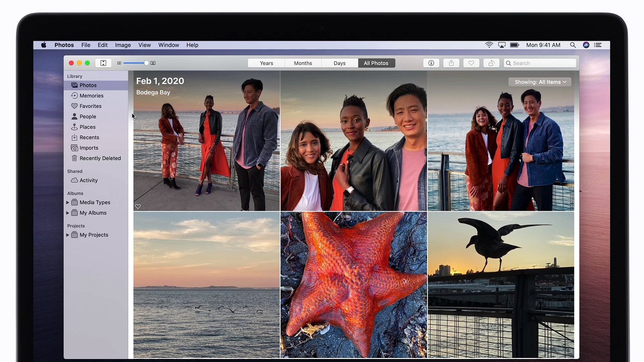Click the Search field in the toolbar

[x=540, y=63]
